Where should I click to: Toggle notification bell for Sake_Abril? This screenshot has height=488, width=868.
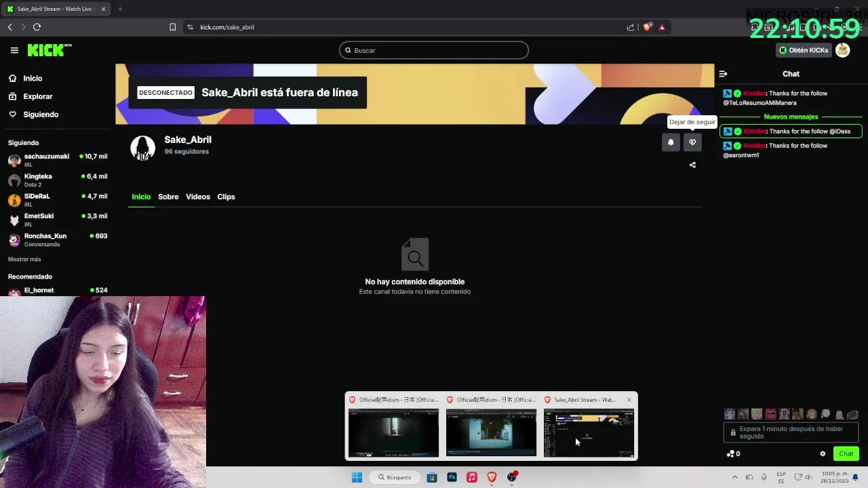tap(671, 142)
